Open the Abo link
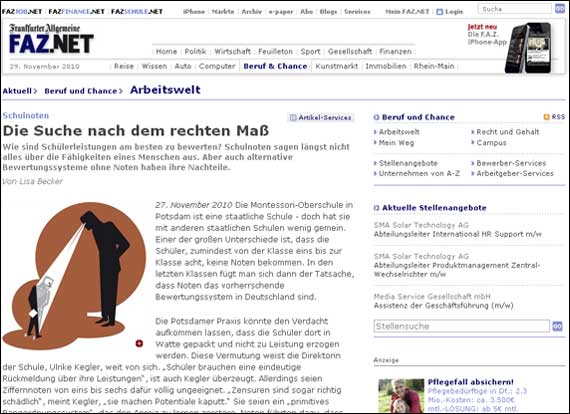The height and width of the screenshot is (414, 570). 306,12
